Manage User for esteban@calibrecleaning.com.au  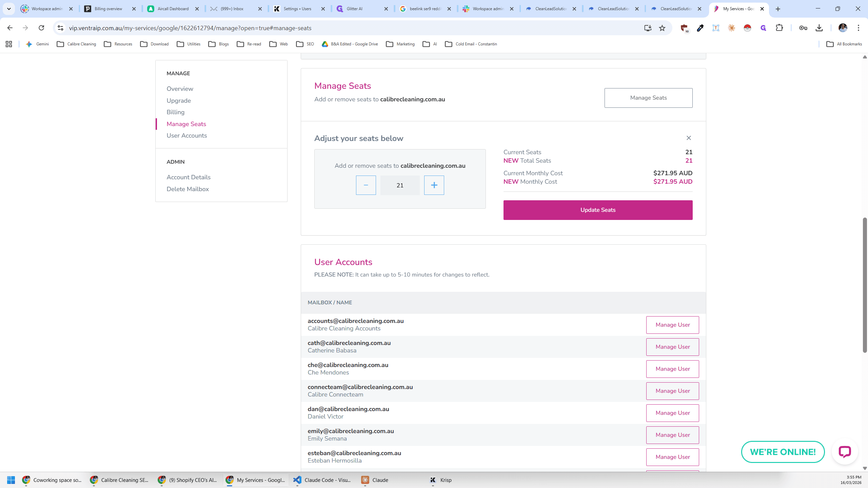[672, 457]
